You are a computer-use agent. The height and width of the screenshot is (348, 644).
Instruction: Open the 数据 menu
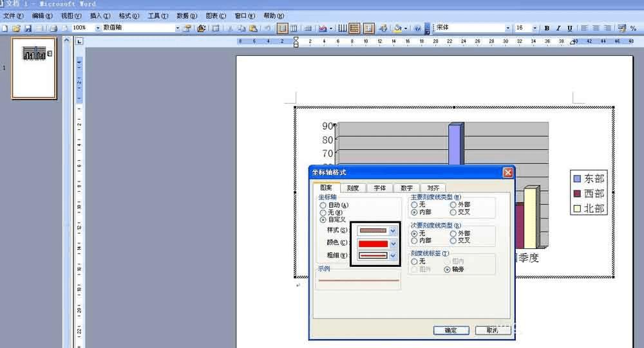coord(187,15)
